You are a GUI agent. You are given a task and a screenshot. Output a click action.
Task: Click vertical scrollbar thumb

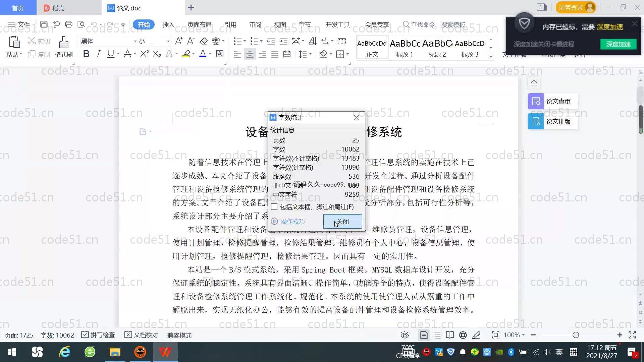point(641,119)
